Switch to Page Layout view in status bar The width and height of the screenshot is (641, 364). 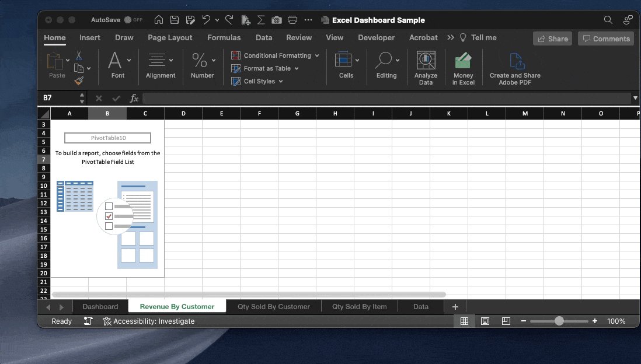coord(485,321)
